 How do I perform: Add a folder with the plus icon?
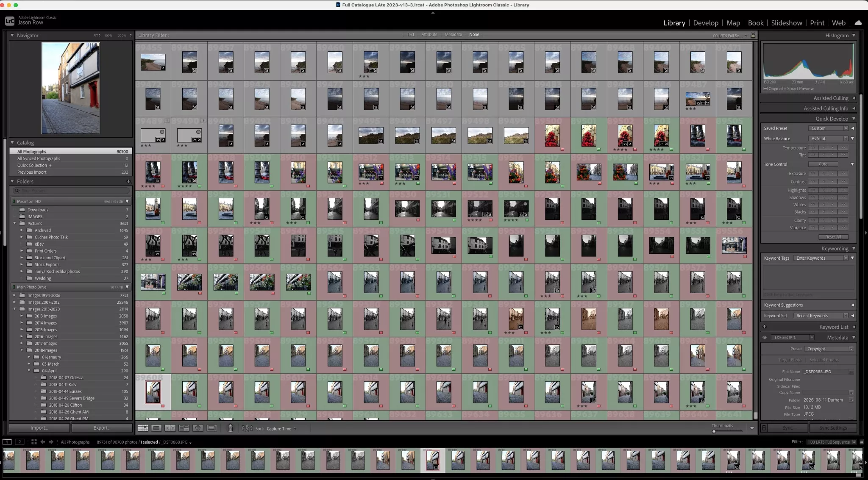pyautogui.click(x=128, y=181)
